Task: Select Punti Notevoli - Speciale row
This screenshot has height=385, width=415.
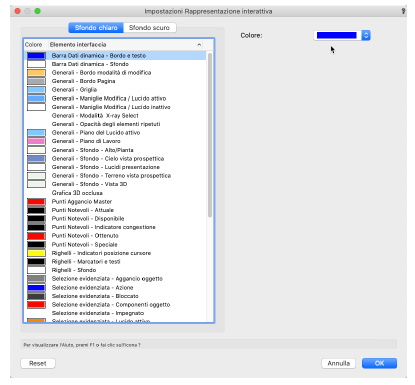Action: 115,245
